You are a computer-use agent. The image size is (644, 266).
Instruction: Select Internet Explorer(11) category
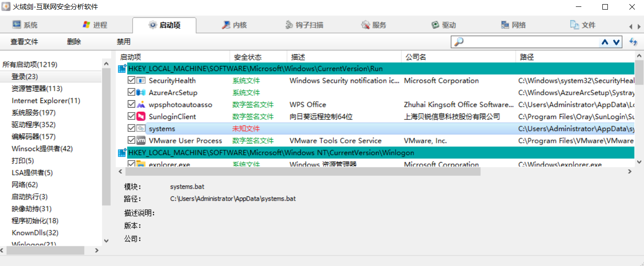46,100
